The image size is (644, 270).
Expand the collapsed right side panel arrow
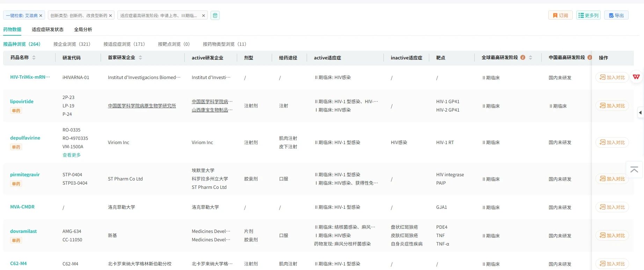[x=640, y=113]
